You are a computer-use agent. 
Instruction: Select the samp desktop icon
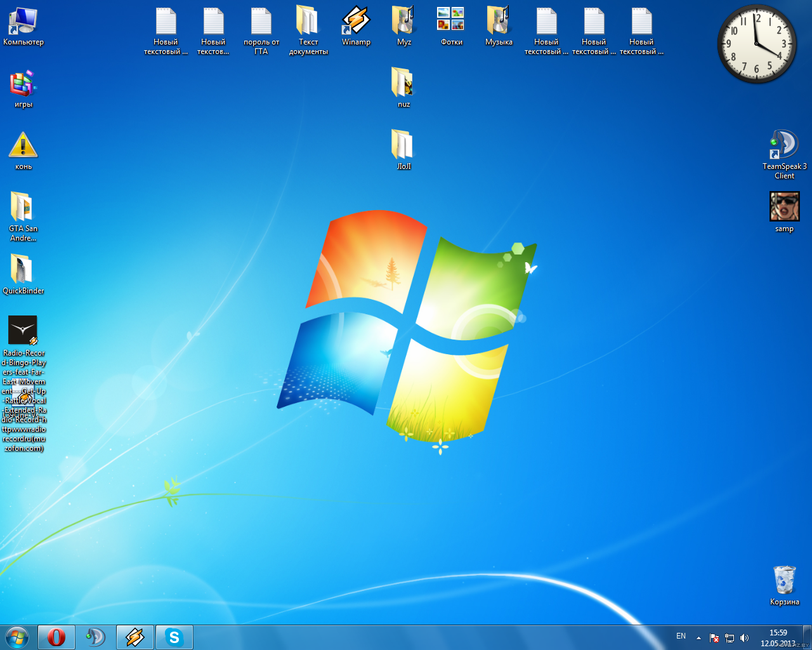click(785, 213)
